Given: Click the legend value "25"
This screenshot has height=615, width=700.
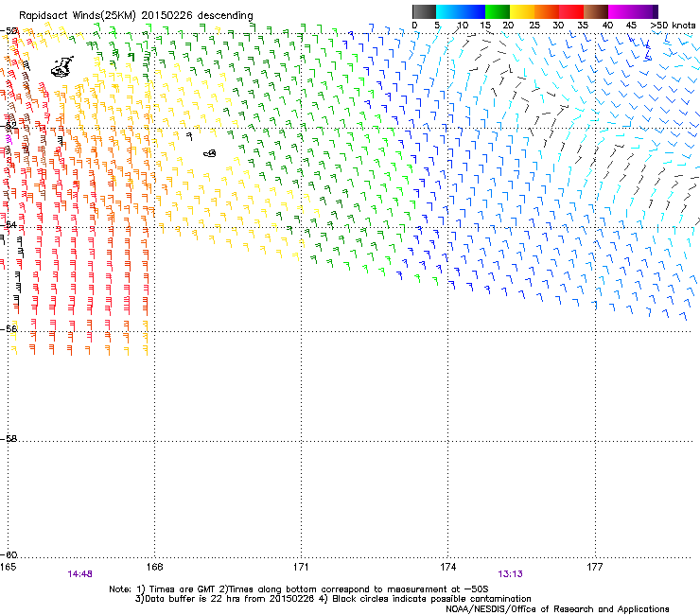Looking at the screenshot, I should pos(534,26).
